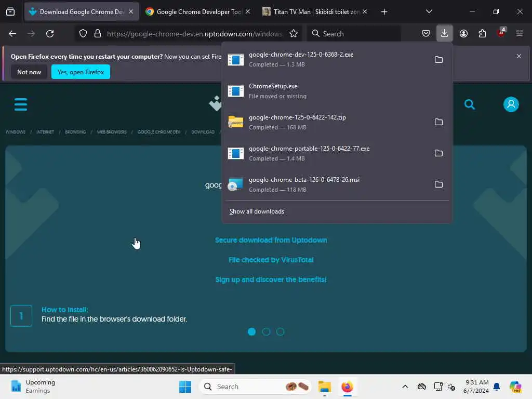Open a new tab with plus button
532x399 pixels.
384,12
